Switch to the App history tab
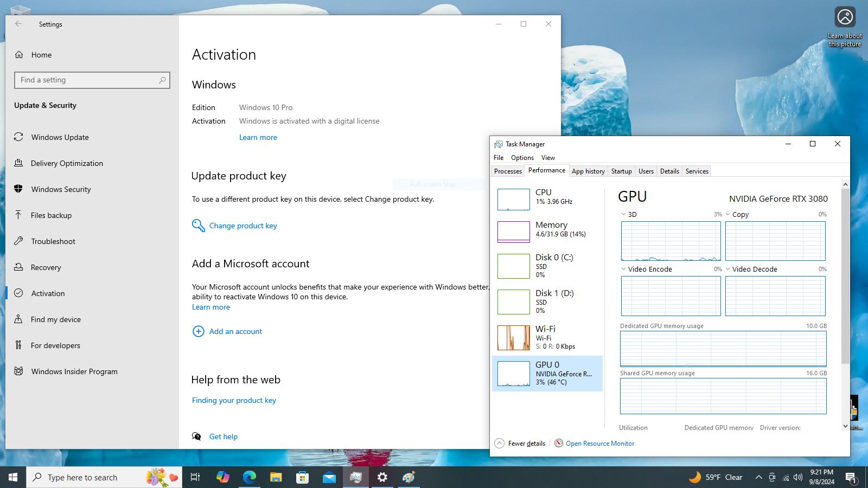The height and width of the screenshot is (488, 868). (x=588, y=171)
